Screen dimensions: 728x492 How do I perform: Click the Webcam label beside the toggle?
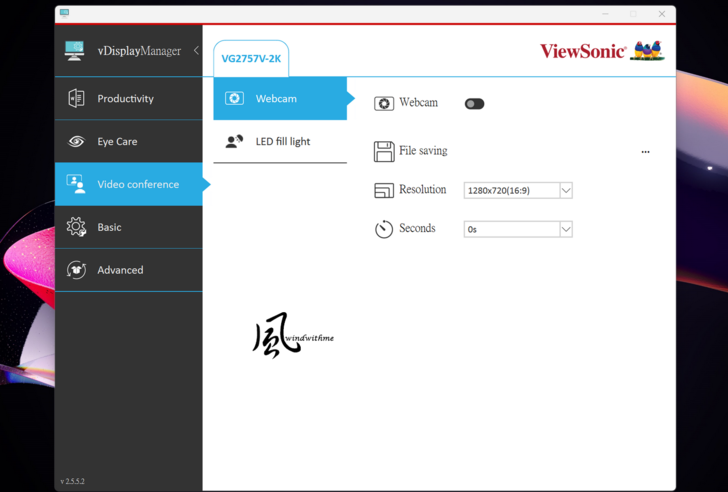418,103
